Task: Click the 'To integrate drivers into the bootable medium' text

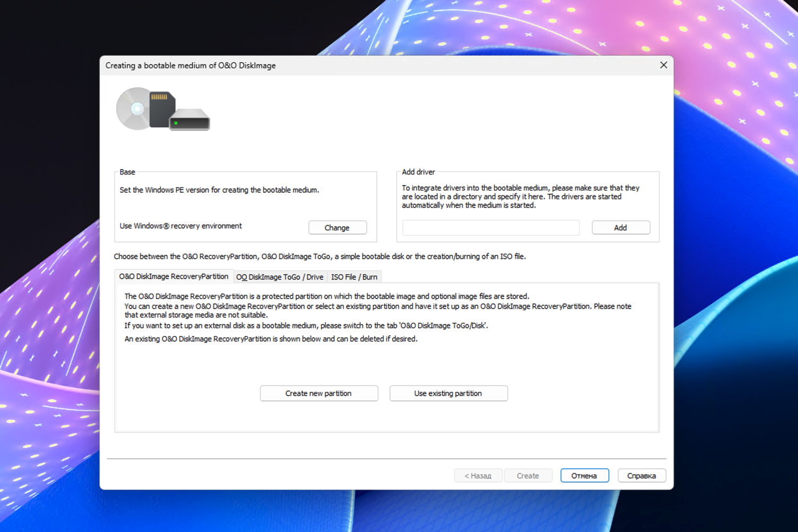Action: tap(521, 196)
